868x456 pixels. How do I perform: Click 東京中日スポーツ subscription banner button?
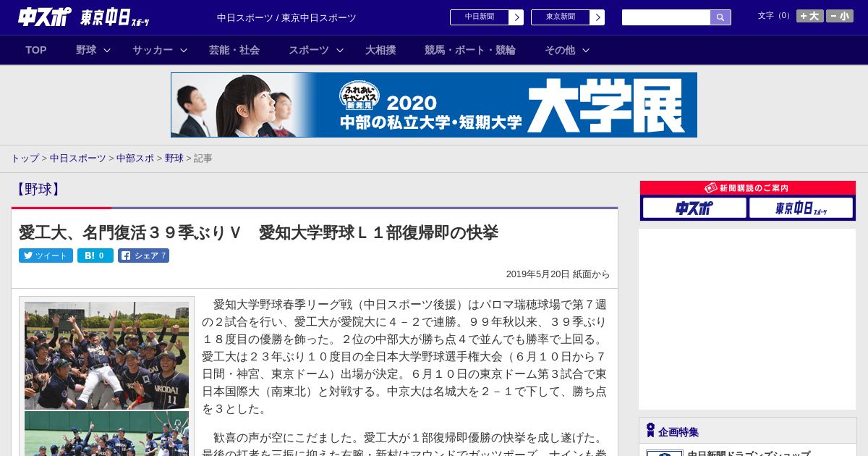click(x=801, y=208)
